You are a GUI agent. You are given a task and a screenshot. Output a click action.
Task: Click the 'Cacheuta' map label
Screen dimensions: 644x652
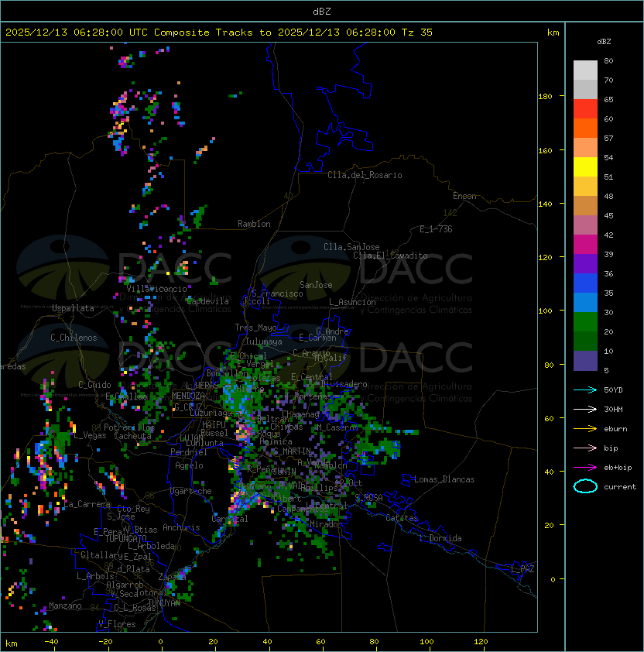[x=132, y=436]
